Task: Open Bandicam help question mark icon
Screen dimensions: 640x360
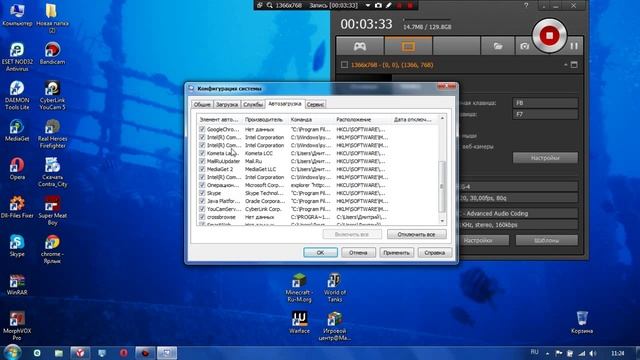Action: point(526,5)
